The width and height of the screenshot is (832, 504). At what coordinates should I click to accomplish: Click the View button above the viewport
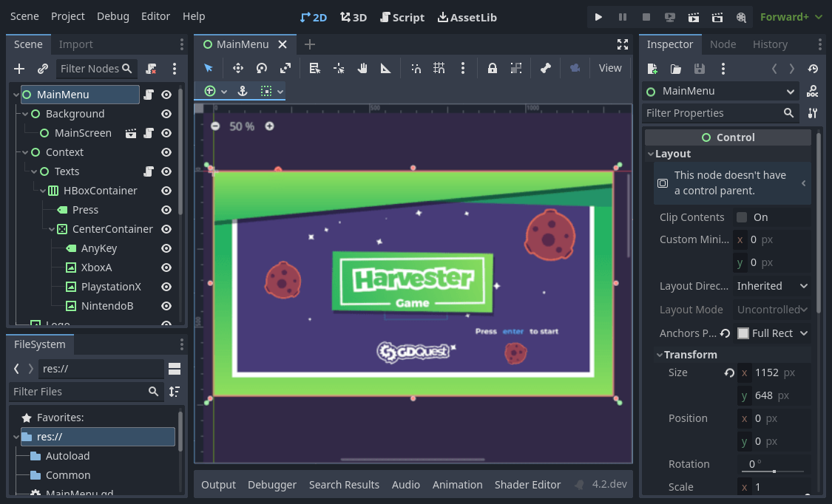click(x=610, y=67)
